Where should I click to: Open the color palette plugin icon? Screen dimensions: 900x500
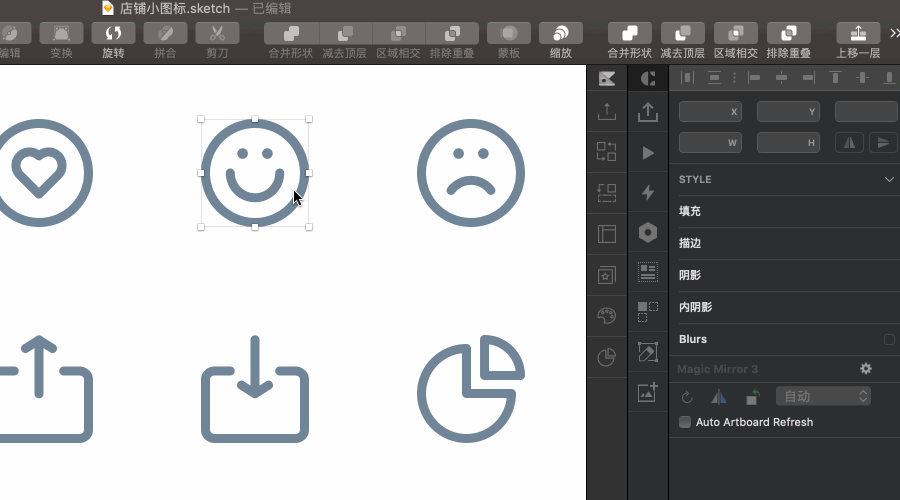(607, 316)
